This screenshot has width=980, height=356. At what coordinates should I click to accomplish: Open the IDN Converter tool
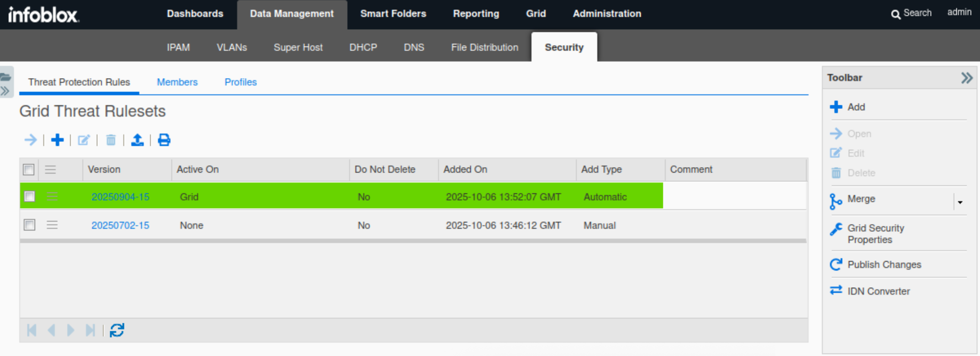[836, 291]
